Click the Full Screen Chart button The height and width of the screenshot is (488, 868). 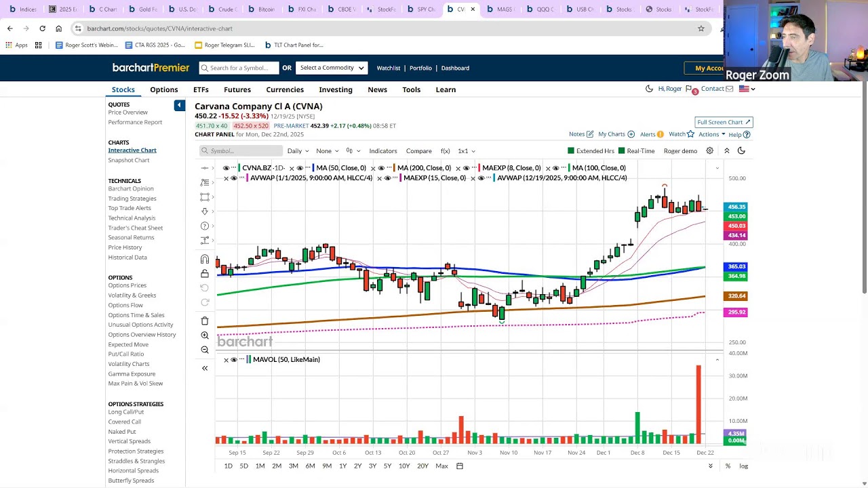click(724, 122)
